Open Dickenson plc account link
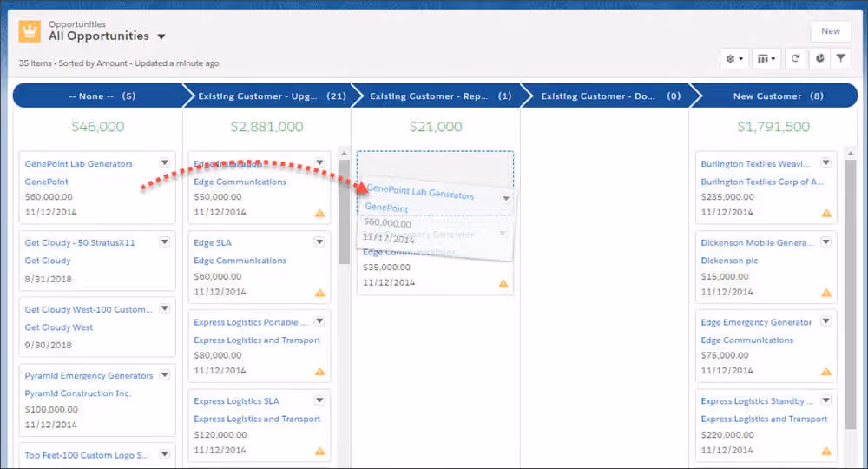 [x=729, y=261]
